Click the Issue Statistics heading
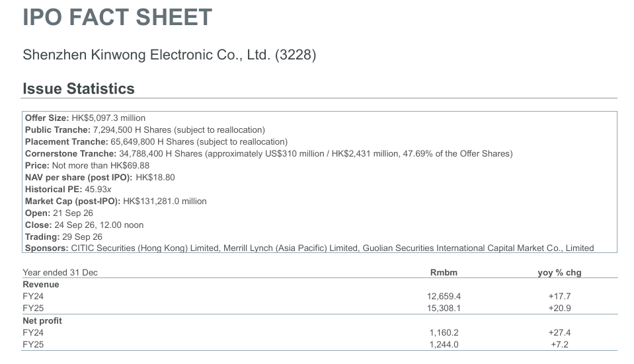Screen dimensions: 634x364 click(x=79, y=89)
